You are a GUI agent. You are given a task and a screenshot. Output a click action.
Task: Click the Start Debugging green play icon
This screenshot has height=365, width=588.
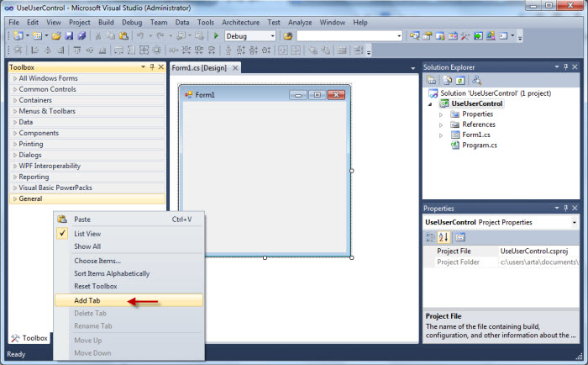216,36
